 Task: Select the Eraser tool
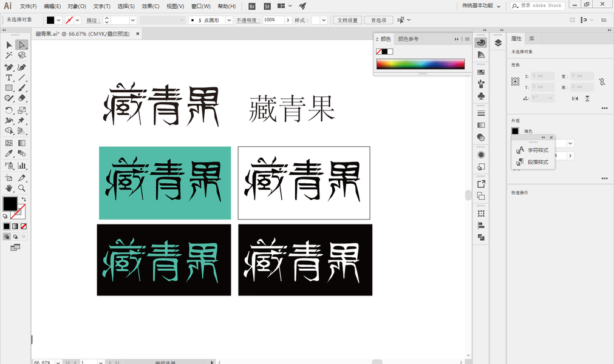(x=21, y=98)
